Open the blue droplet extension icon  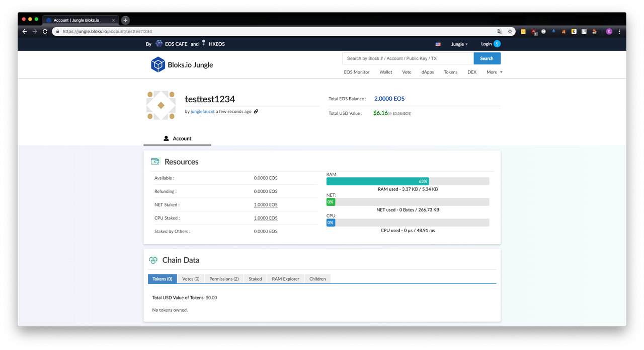click(553, 31)
